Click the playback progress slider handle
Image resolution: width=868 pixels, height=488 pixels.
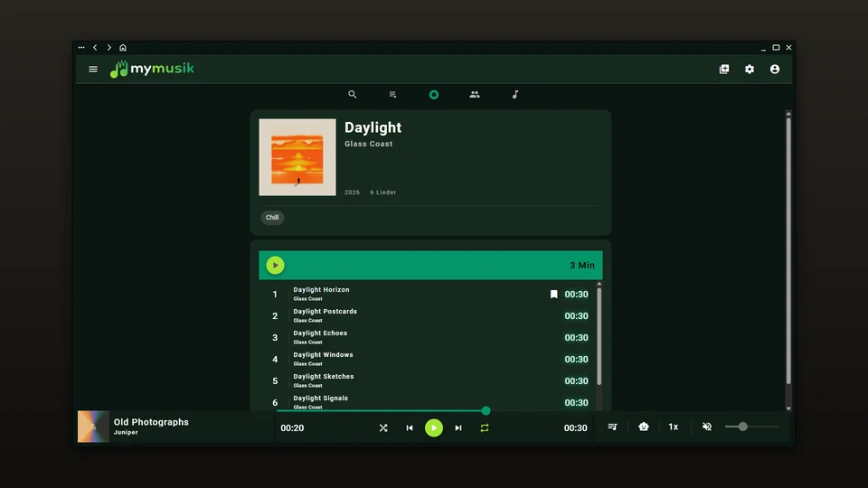tap(486, 410)
